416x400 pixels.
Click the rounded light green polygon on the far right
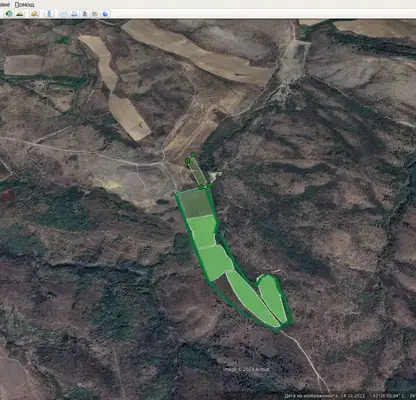click(x=273, y=299)
